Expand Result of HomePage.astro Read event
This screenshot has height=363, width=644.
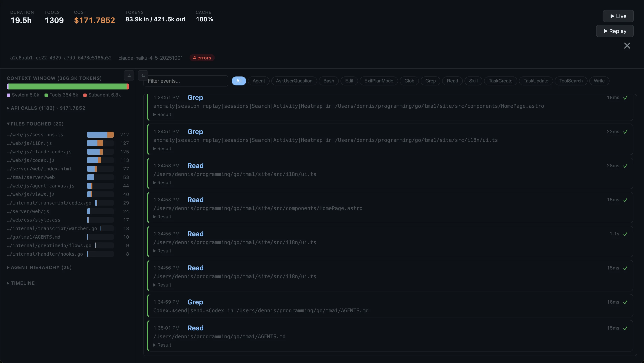162,217
